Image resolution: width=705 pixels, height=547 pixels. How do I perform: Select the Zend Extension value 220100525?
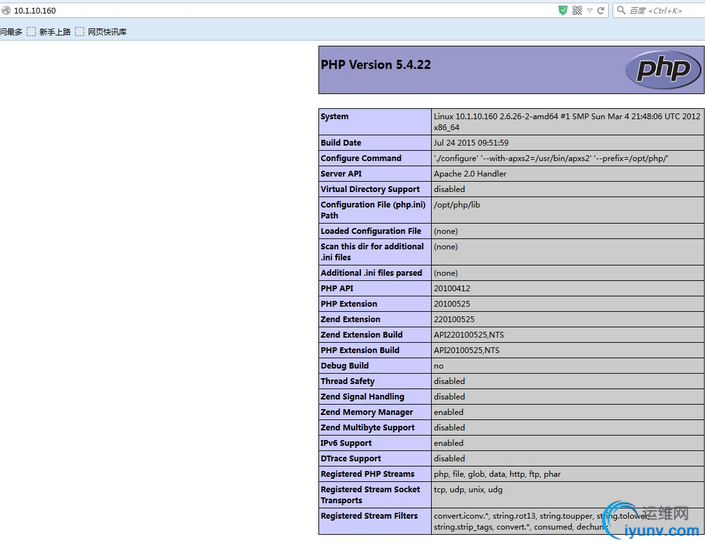454,320
